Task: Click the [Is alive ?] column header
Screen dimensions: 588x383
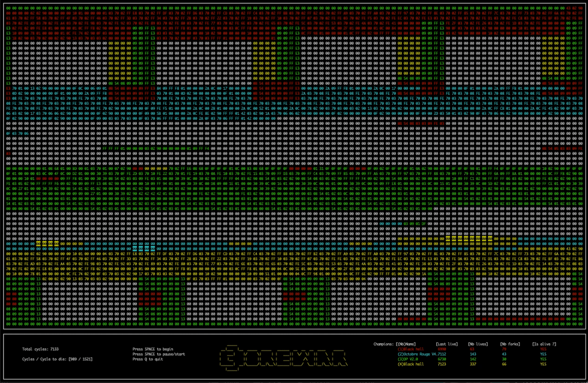Action: (x=544, y=344)
